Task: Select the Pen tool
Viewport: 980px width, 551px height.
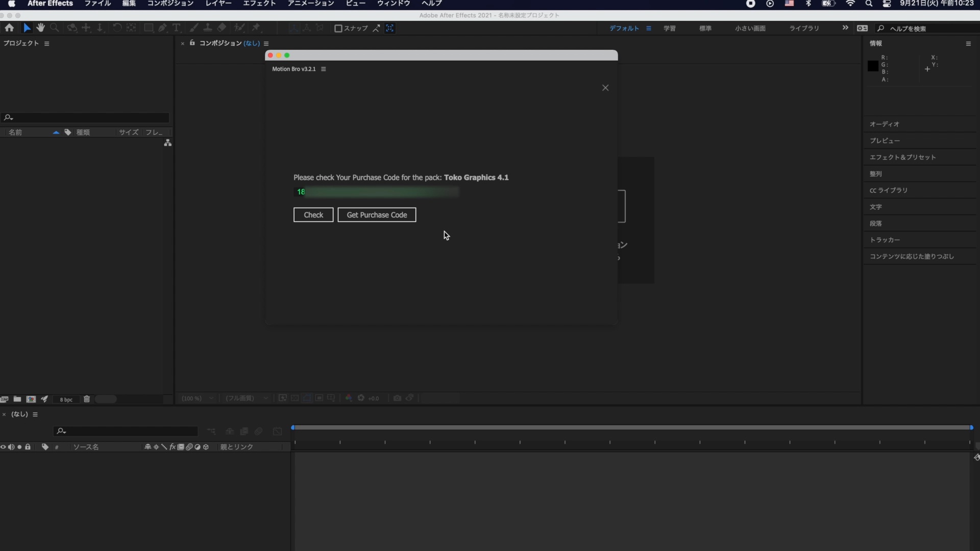Action: tap(162, 28)
